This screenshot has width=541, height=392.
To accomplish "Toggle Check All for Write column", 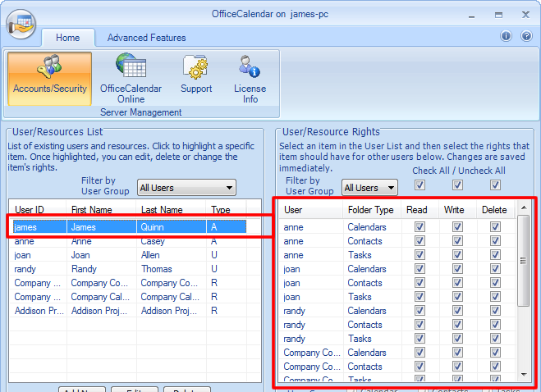I will click(x=457, y=185).
